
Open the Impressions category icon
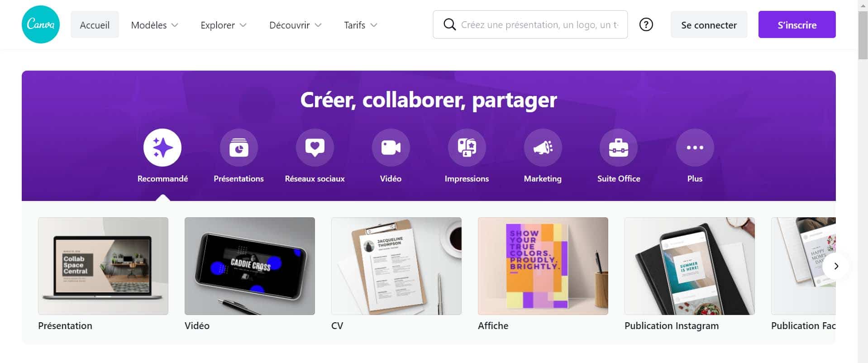(x=467, y=148)
